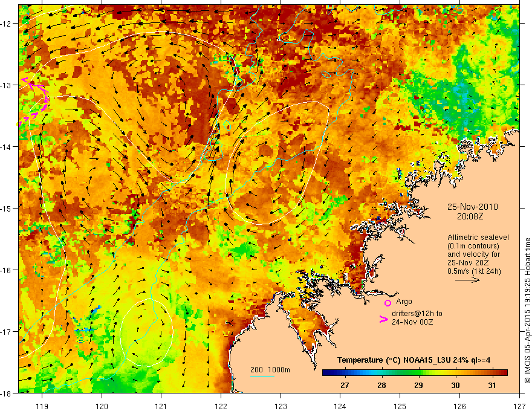Click longitude axis label 122
Screen dimensions: 532x411
click(221, 406)
